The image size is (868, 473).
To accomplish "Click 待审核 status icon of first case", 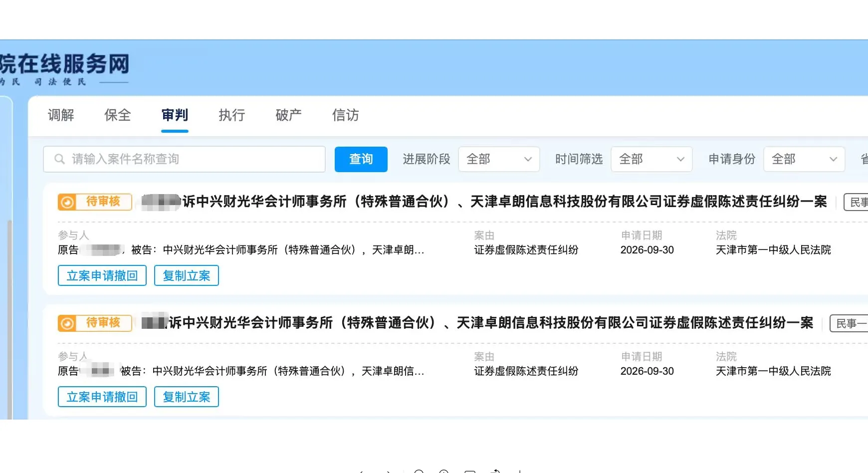I will point(67,202).
